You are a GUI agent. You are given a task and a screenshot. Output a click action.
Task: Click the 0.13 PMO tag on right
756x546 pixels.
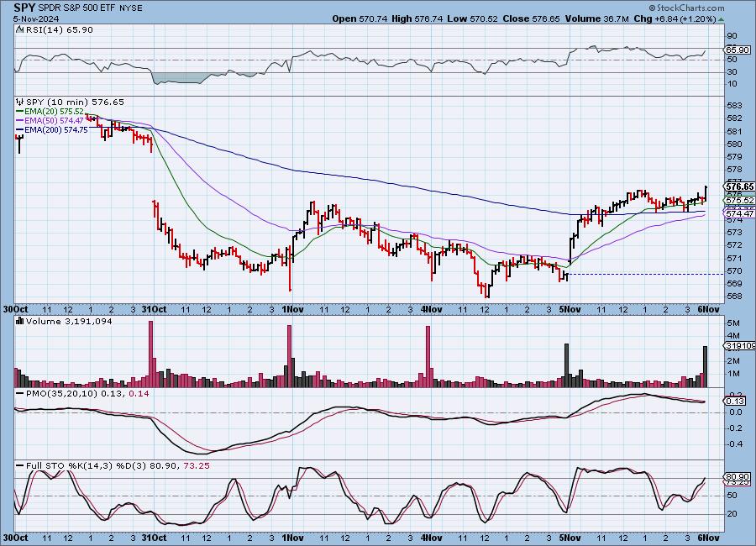tap(736, 401)
